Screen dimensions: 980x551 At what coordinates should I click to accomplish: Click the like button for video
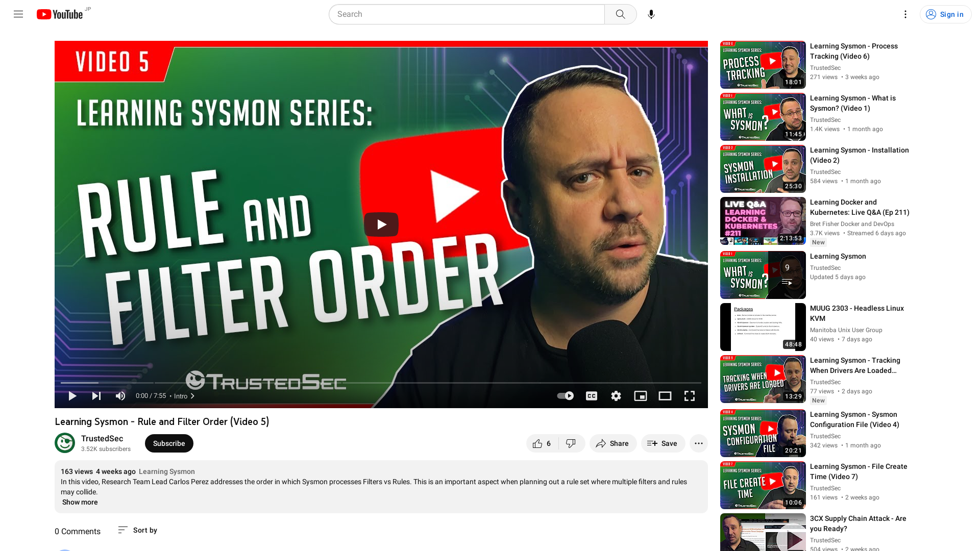click(538, 443)
